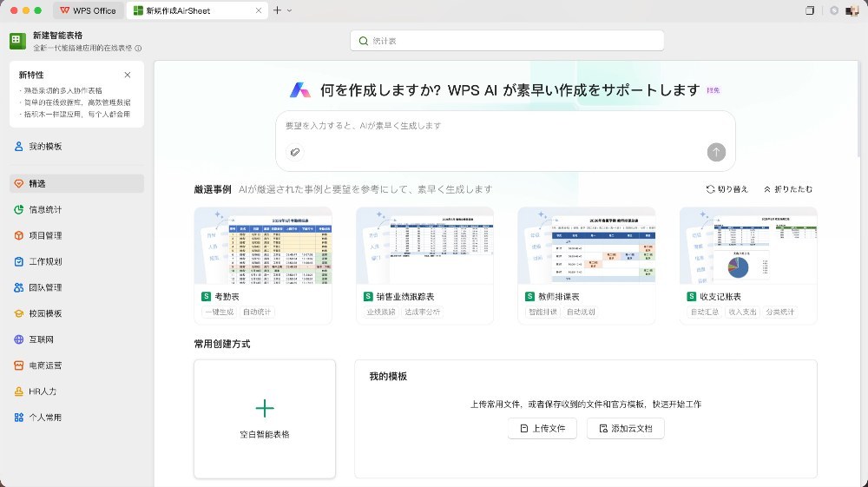Image resolution: width=868 pixels, height=487 pixels.
Task: Open the 信息统计 category
Action: point(76,210)
